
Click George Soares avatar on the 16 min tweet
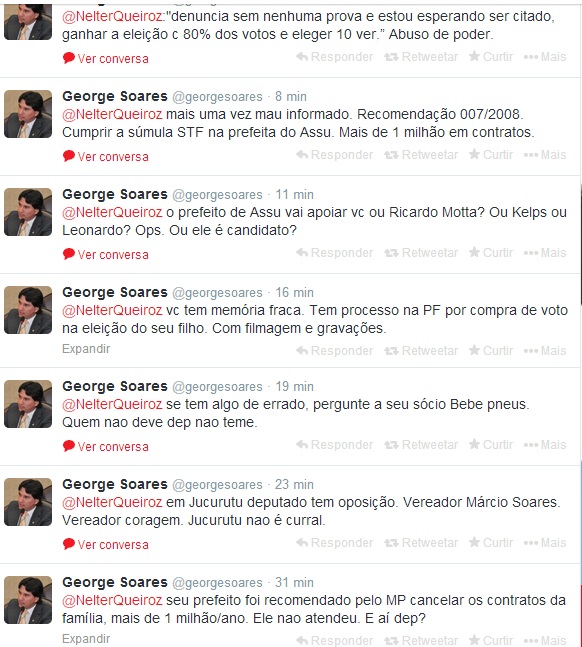coord(28,310)
